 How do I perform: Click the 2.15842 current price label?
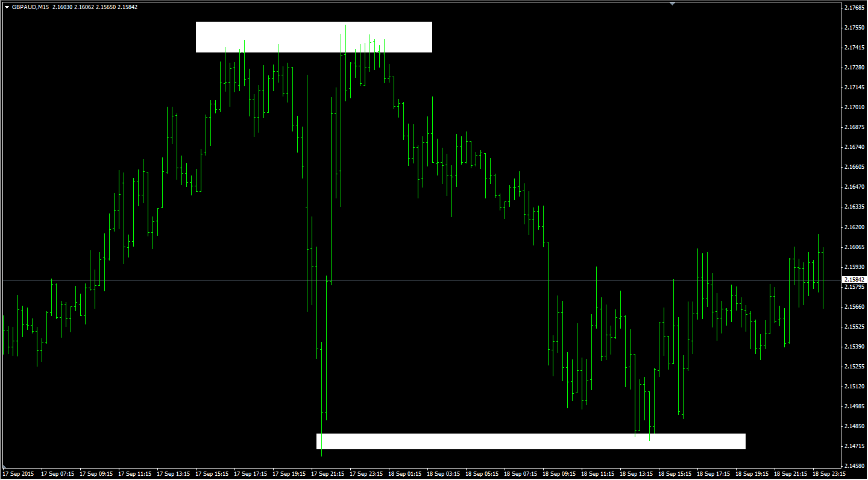pyautogui.click(x=854, y=280)
